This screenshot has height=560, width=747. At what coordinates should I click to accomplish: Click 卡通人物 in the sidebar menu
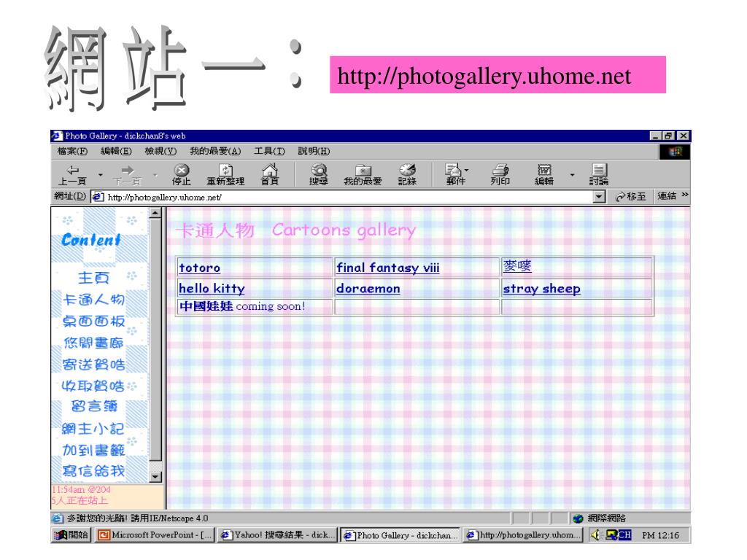(94, 300)
